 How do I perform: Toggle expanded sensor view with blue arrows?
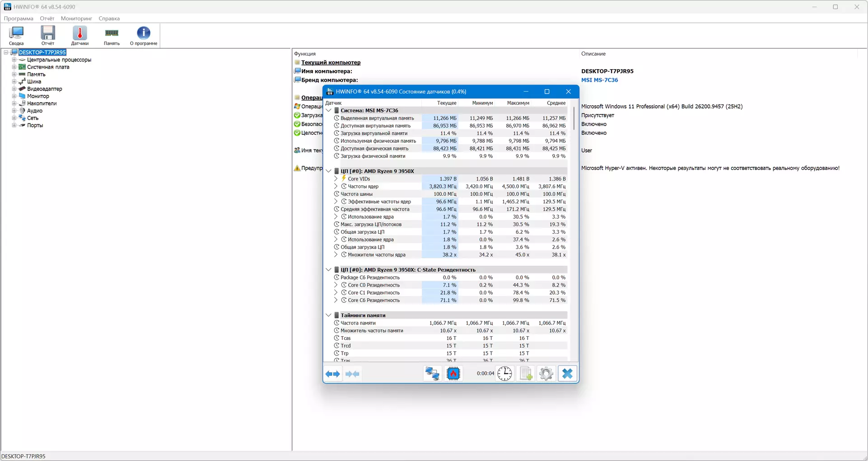[333, 374]
